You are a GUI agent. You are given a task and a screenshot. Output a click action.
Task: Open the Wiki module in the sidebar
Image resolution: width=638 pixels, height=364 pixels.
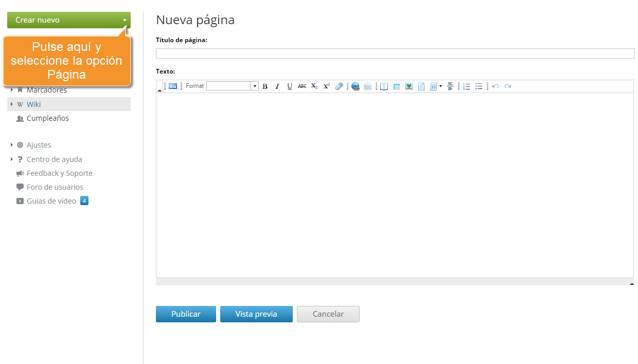pyautogui.click(x=34, y=104)
